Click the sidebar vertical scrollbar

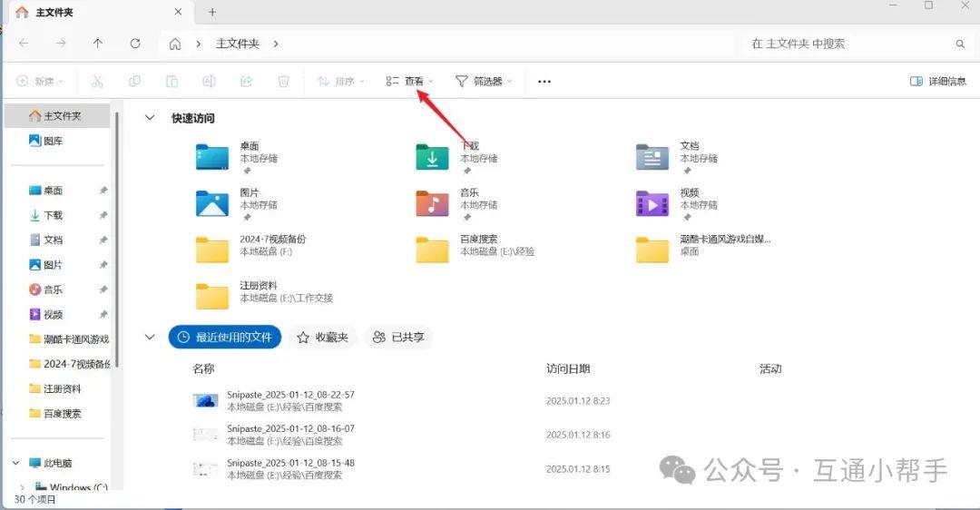(117, 238)
